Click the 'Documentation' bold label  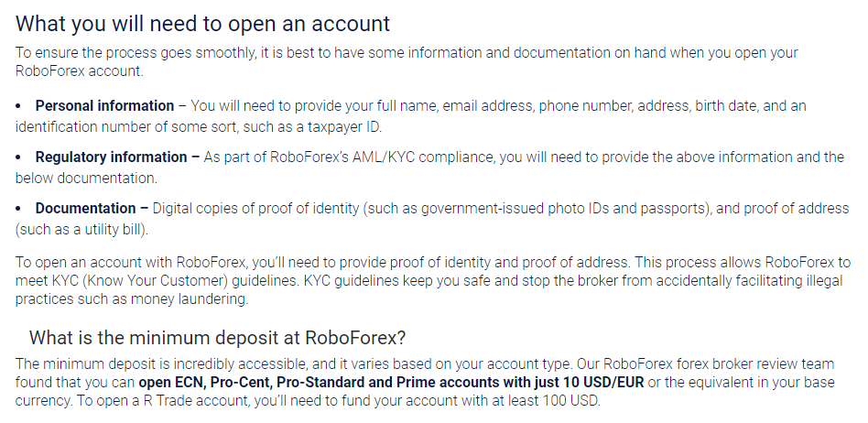[x=86, y=208]
